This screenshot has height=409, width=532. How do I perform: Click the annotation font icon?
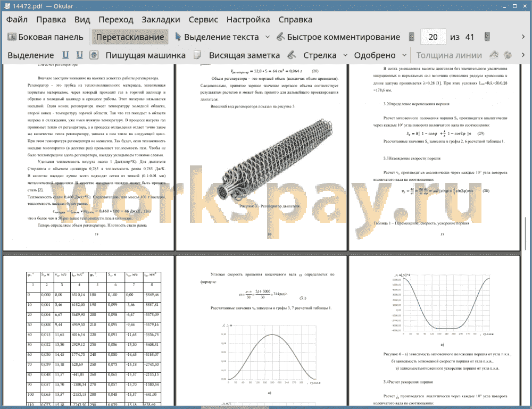(494, 55)
